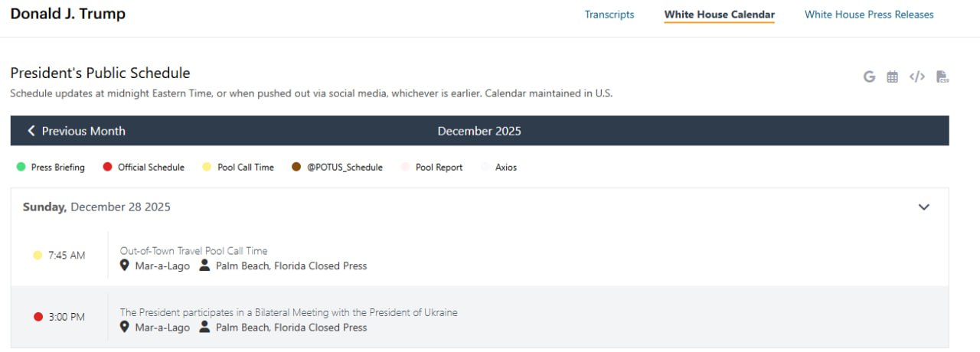Open the Bilateral Meeting with Ukraine event
Image resolution: width=980 pixels, height=352 pixels.
coord(289,312)
